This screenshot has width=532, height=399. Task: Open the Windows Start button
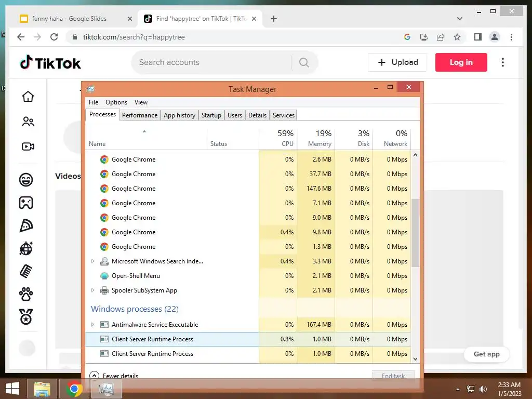point(12,389)
